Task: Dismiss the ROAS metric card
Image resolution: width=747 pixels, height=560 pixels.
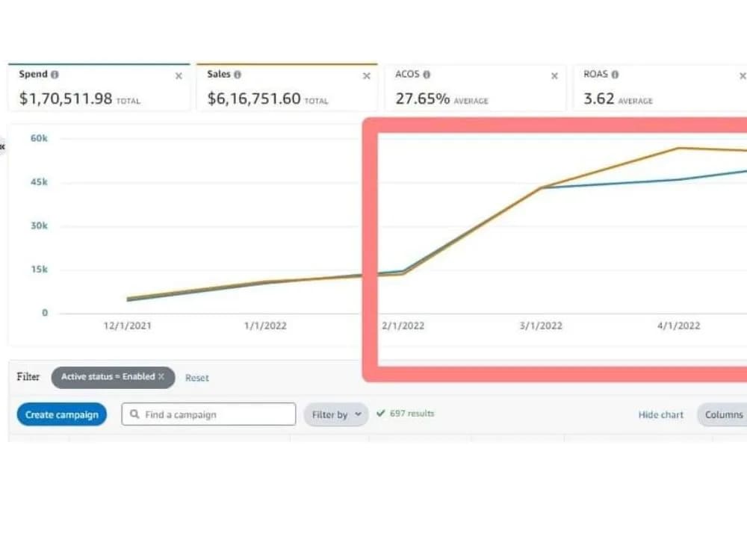Action: pos(743,75)
